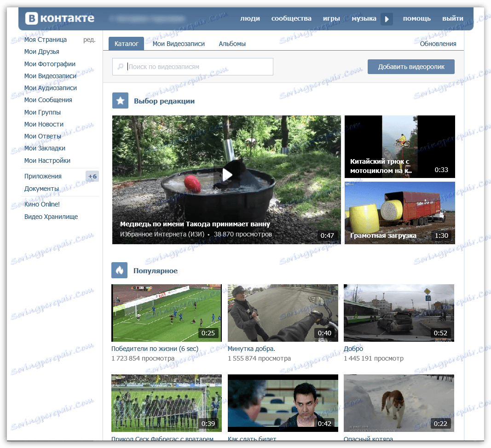Viewport: 491px width, 448px height.
Task: Open the goalkeeper wall video thumbnail lasting 0:39
Action: pos(166,403)
